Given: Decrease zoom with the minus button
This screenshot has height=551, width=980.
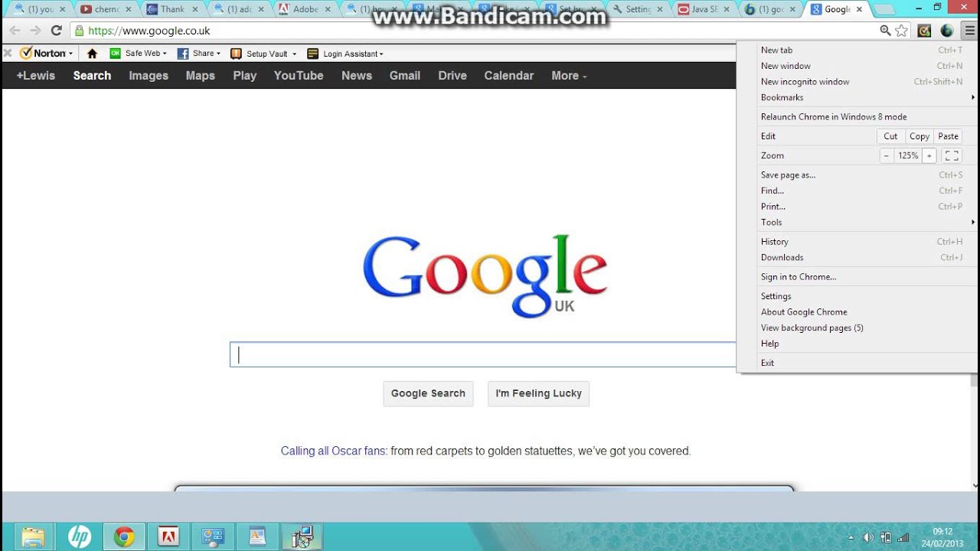Looking at the screenshot, I should [x=887, y=155].
